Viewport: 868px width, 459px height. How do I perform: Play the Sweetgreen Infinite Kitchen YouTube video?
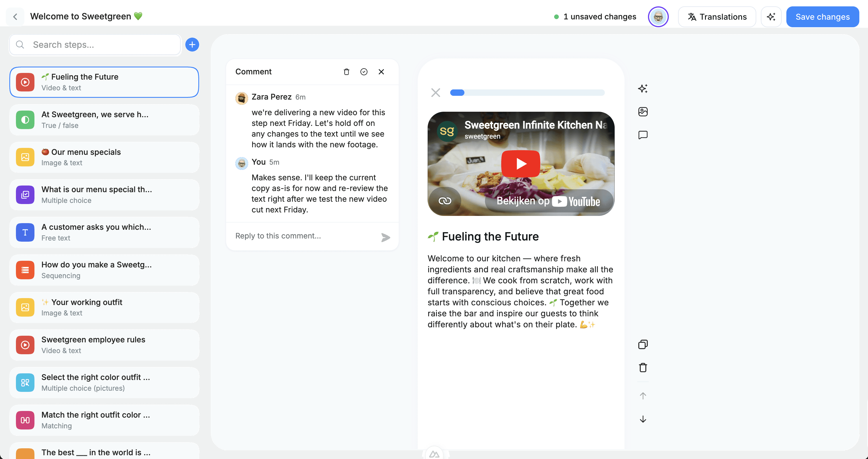pos(520,164)
